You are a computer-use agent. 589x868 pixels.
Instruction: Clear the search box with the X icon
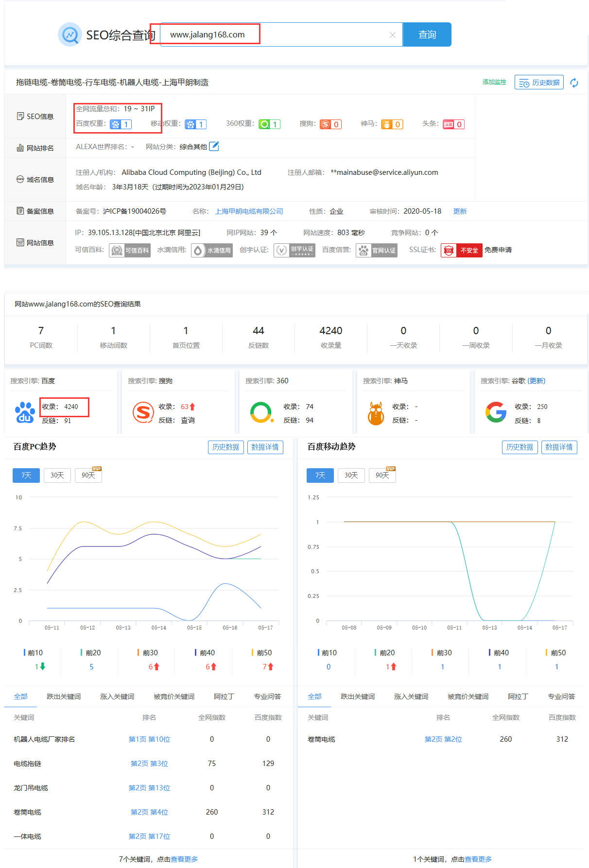tap(393, 35)
